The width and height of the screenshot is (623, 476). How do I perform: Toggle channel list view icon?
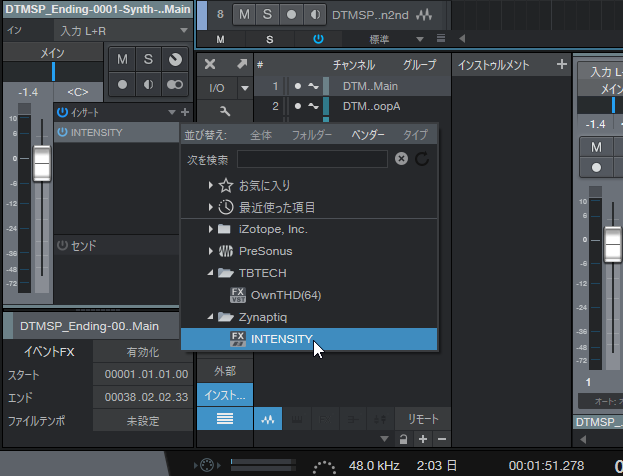pos(225,418)
